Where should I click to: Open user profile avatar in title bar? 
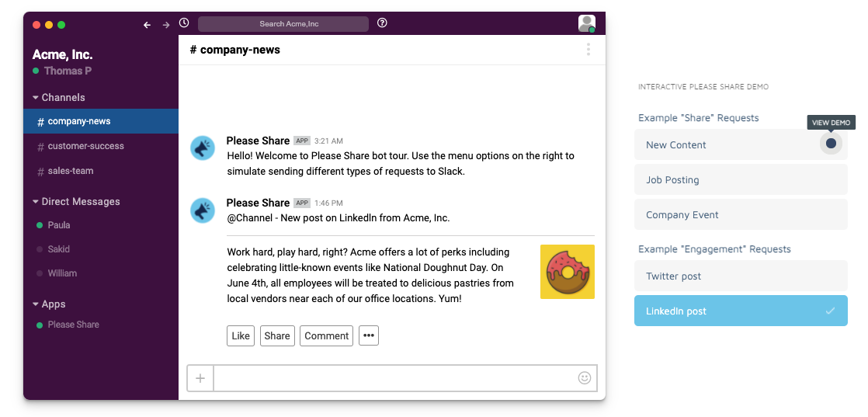click(587, 23)
